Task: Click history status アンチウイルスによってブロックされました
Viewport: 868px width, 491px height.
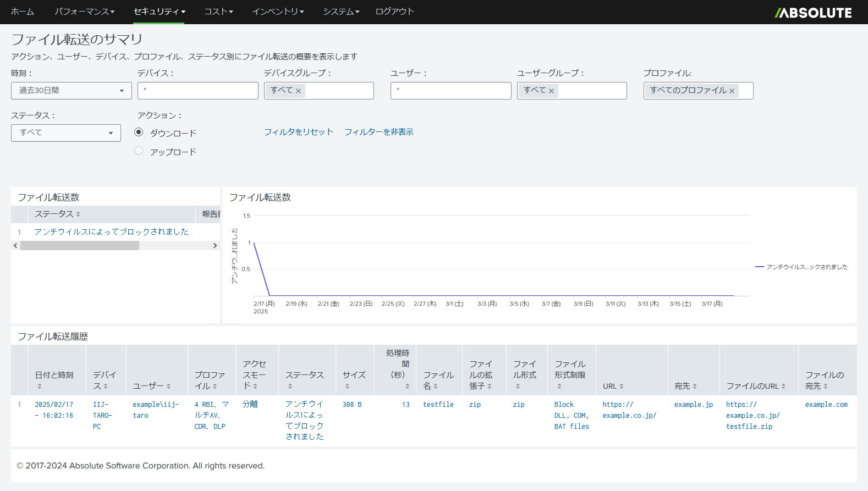Action: (305, 420)
